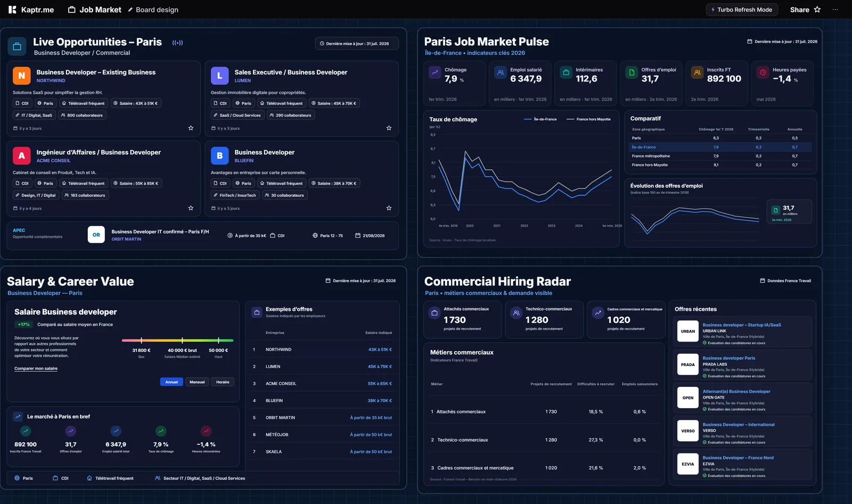852x504 pixels.
Task: Select the Paris row in Comparatif table
Action: (x=721, y=138)
